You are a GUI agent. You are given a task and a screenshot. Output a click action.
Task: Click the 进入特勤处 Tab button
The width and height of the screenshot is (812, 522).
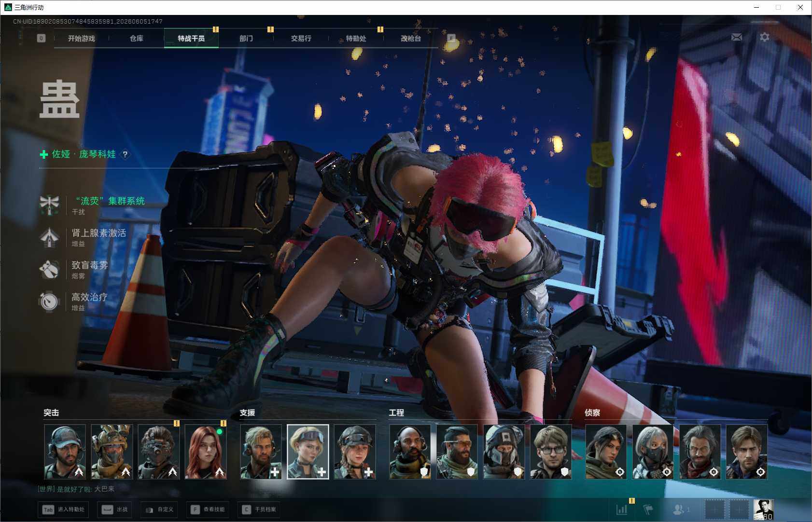coord(63,509)
